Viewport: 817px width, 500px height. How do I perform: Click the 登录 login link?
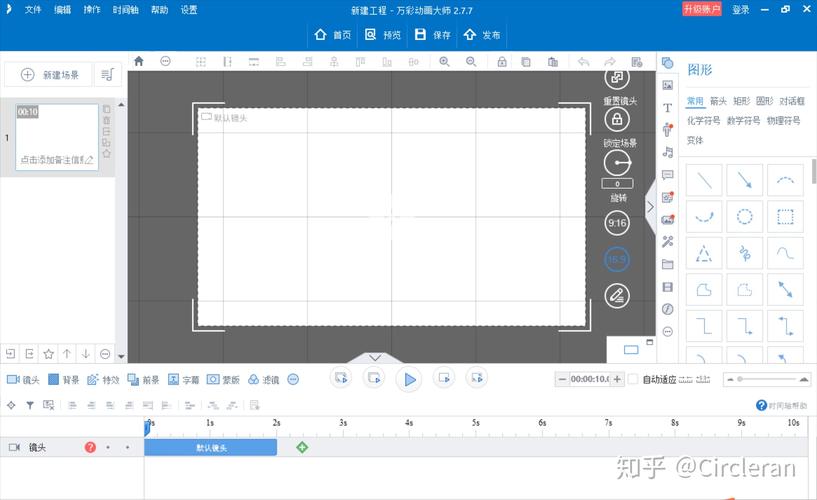(x=740, y=9)
